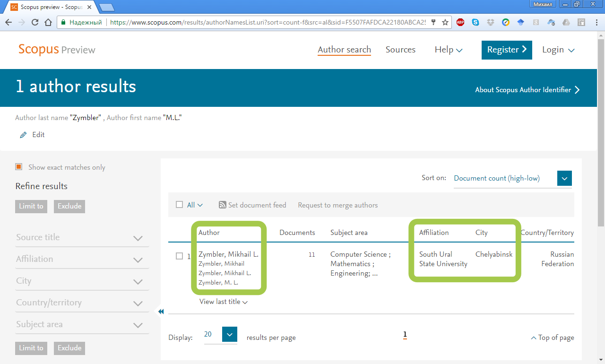Open the results per page dropdown

229,335
